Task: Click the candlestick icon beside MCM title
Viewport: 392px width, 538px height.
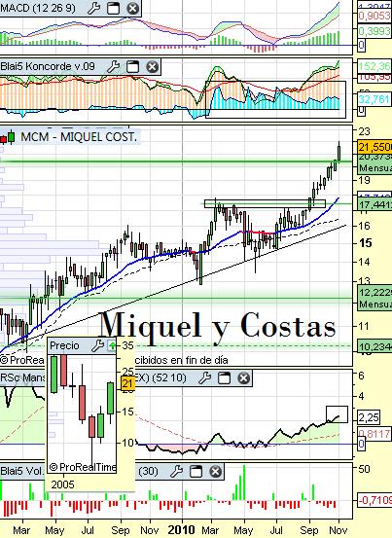Action: pos(8,137)
